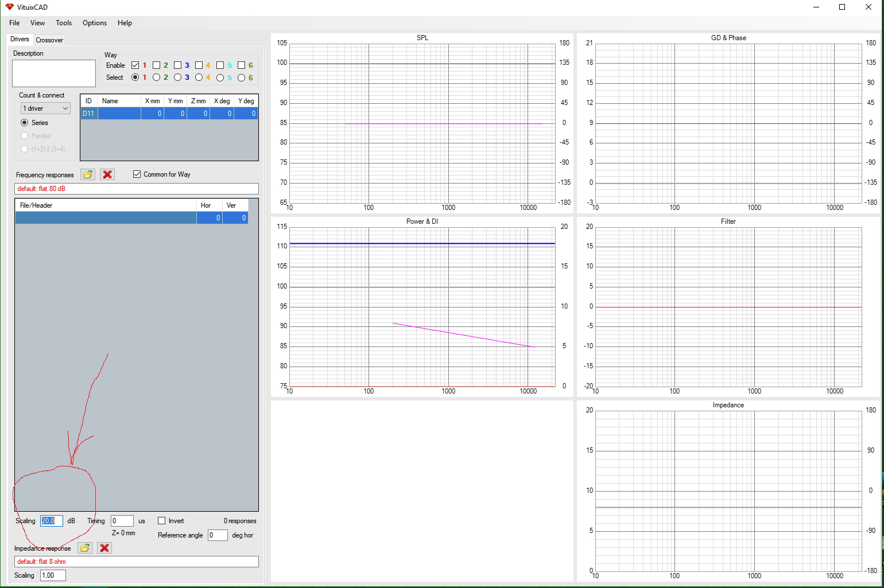Open frequency responses folder icon
Viewport: 884px width, 588px height.
88,174
